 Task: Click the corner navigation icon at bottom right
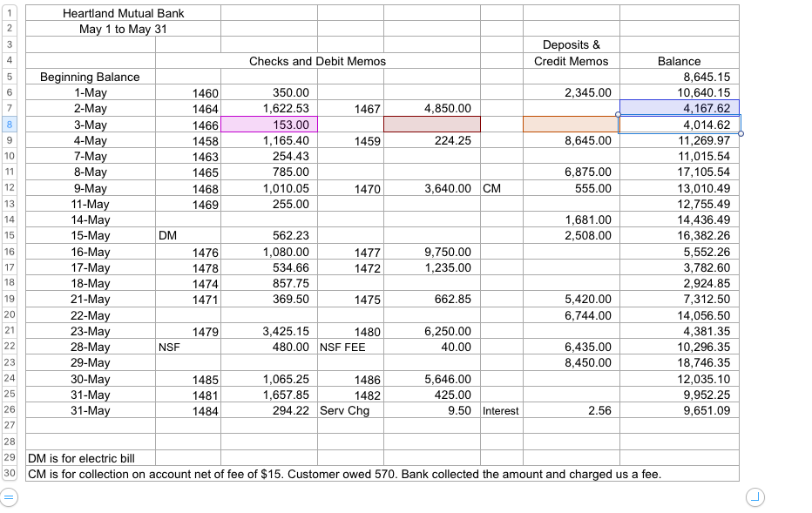point(755,496)
